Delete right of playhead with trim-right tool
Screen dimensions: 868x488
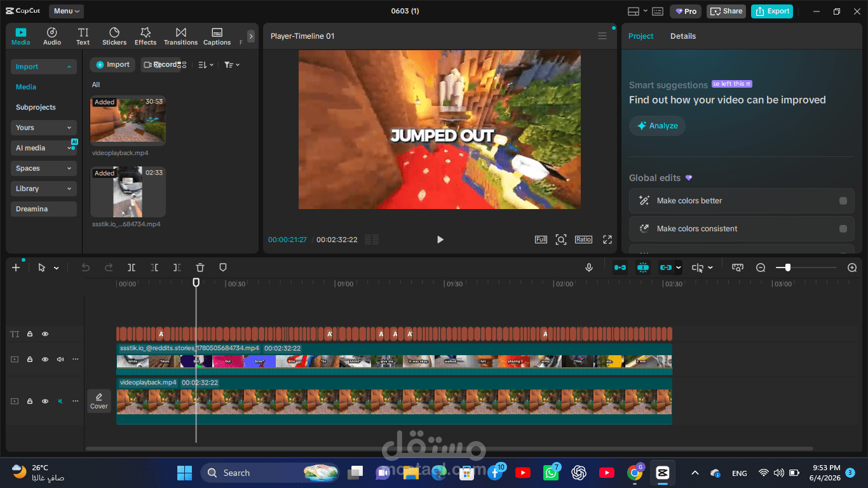pyautogui.click(x=177, y=268)
